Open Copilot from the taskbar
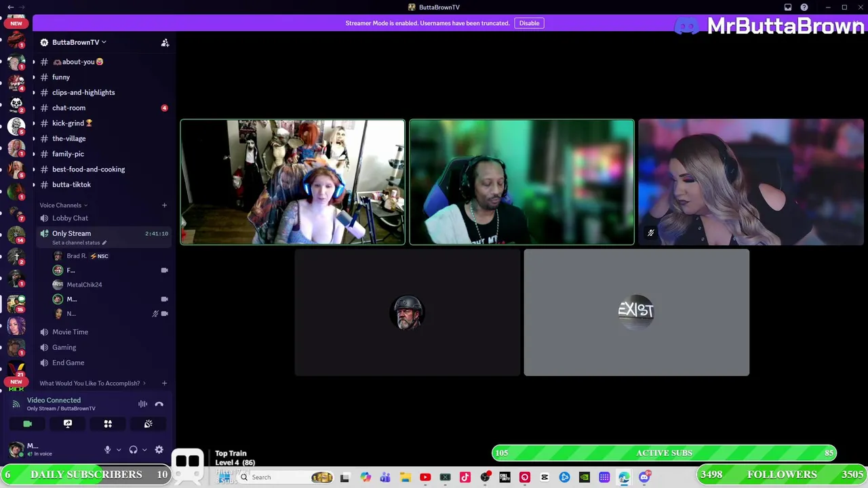 coord(366,477)
